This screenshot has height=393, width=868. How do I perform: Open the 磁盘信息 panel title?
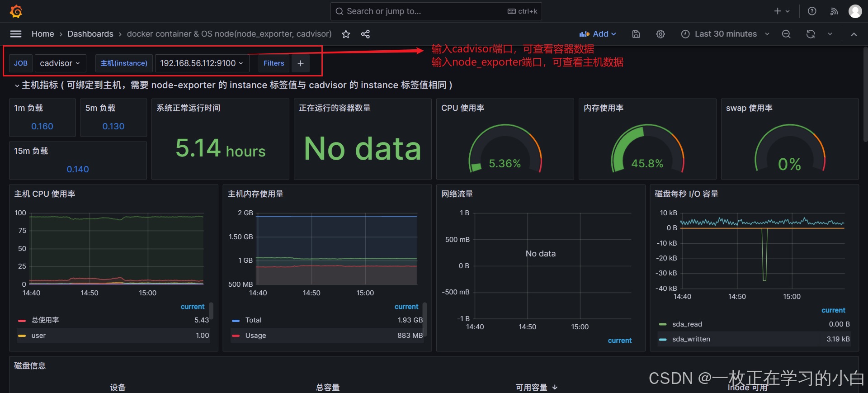click(x=30, y=366)
